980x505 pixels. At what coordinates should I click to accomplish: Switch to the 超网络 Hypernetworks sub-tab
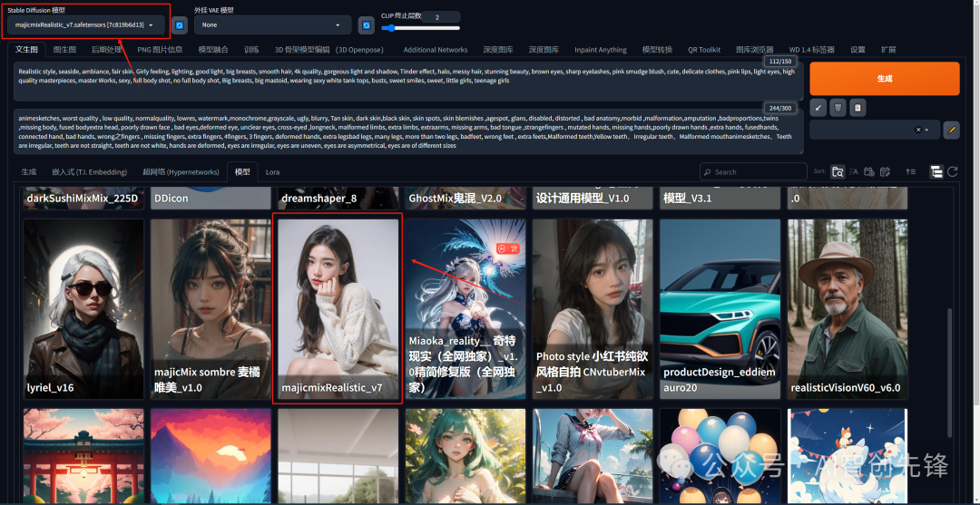click(180, 171)
